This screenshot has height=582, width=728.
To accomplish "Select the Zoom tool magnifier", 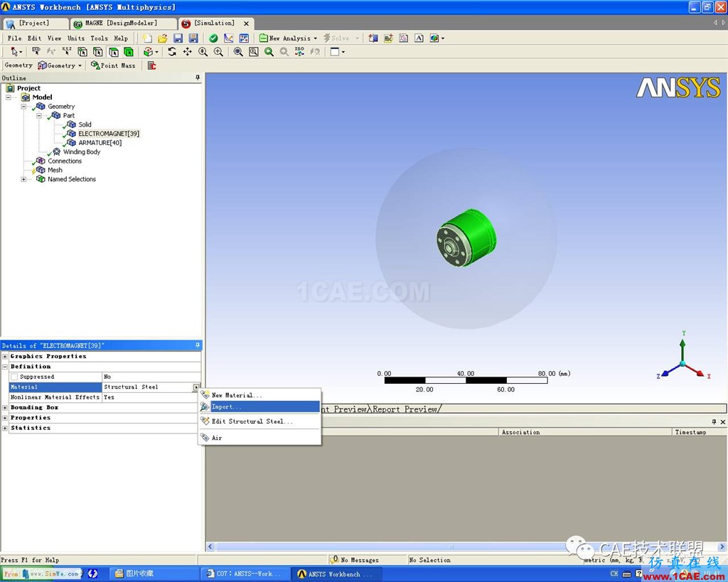I will (x=203, y=51).
